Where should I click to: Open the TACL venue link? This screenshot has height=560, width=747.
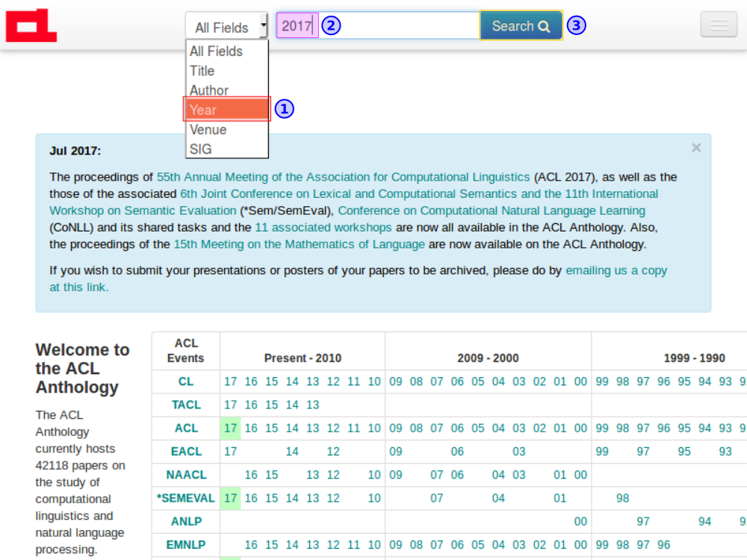pos(186,405)
